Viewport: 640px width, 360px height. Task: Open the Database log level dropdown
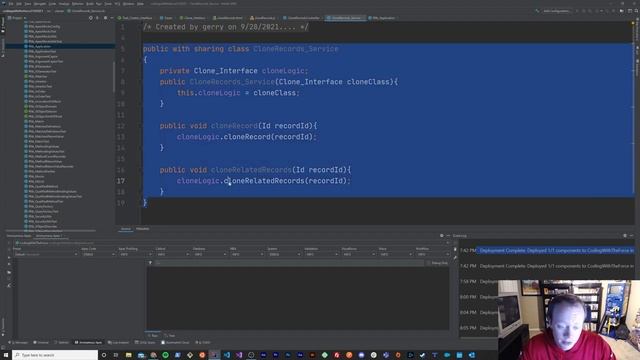click(209, 254)
